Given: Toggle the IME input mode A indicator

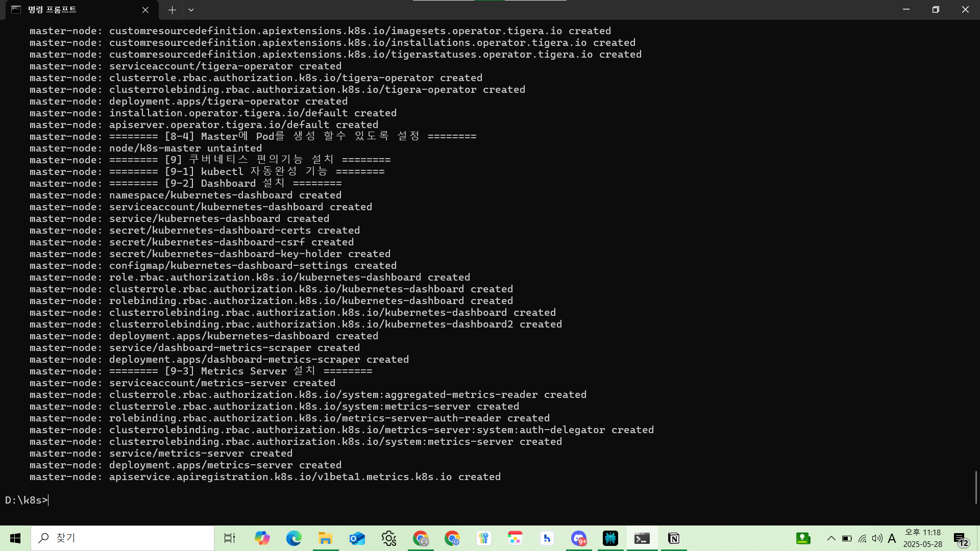Looking at the screenshot, I should pos(892,538).
